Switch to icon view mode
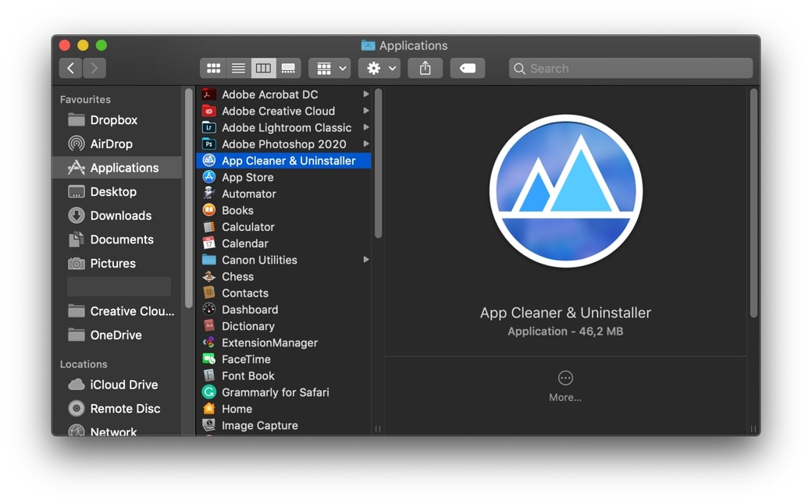 pyautogui.click(x=213, y=68)
